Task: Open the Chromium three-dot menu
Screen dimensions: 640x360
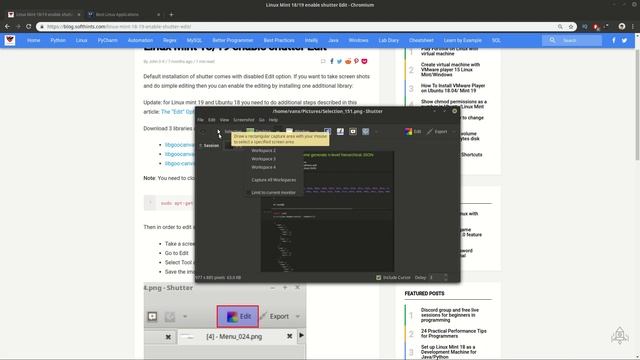Action: 633,27
